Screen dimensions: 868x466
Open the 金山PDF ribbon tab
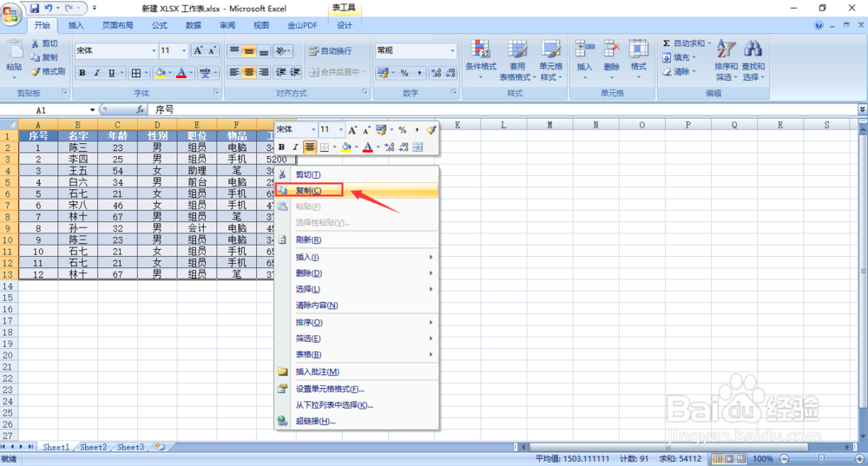(x=302, y=25)
